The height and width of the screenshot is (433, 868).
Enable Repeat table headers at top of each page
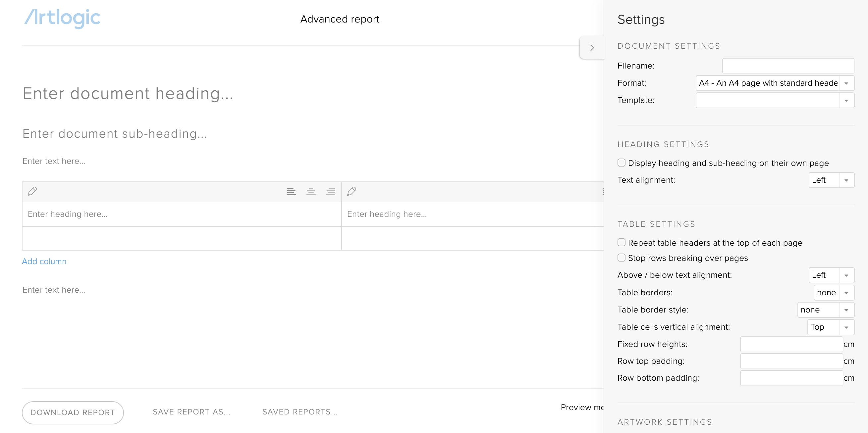click(621, 242)
